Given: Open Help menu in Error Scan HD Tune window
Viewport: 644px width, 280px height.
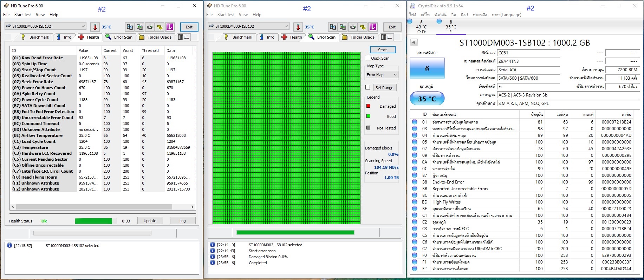Looking at the screenshot, I should [257, 15].
